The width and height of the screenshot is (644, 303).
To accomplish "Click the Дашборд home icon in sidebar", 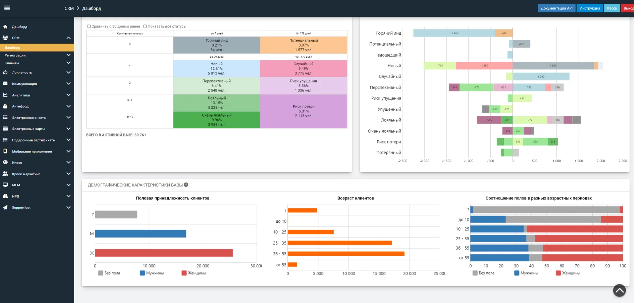I will click(x=5, y=26).
